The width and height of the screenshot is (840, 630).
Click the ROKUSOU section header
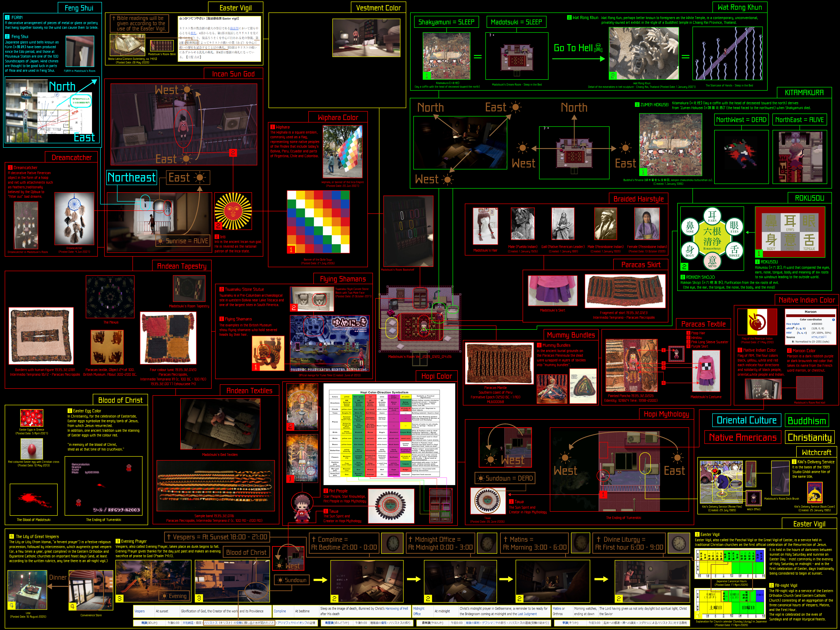[x=810, y=198]
